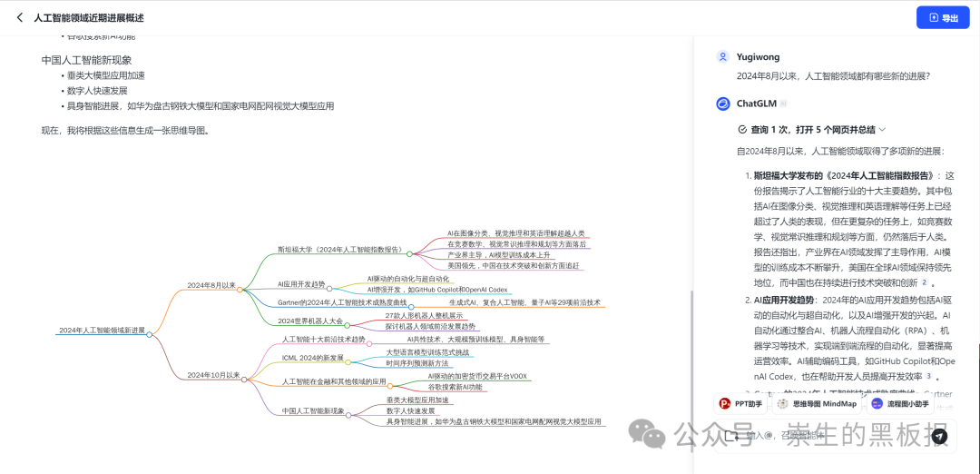Collapse the 2024年8月以来 mind map node
980x474 pixels.
tap(240, 290)
